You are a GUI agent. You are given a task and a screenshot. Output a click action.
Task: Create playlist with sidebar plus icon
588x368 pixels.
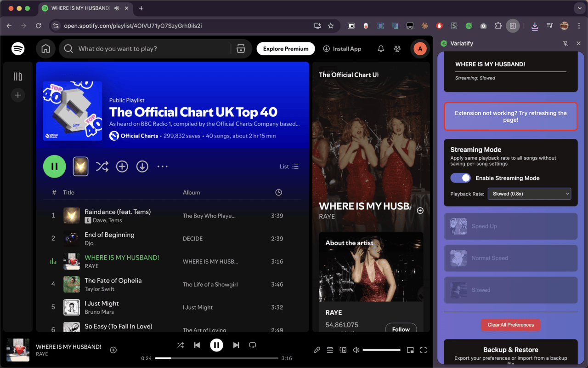click(18, 95)
